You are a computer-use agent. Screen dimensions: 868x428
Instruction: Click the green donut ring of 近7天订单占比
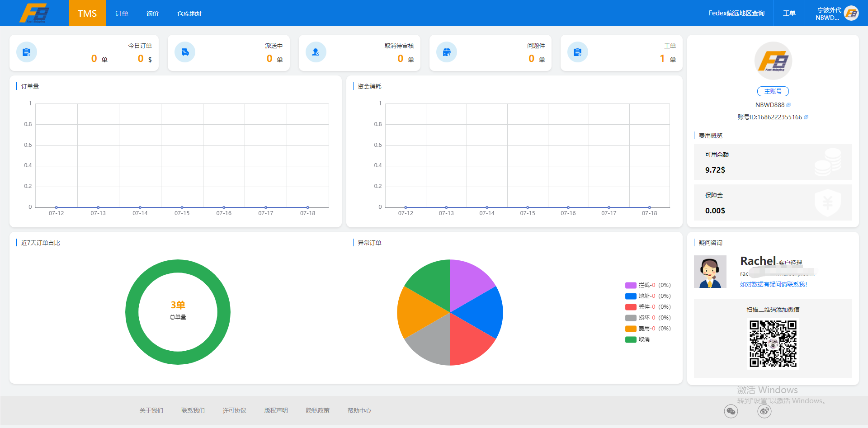point(178,266)
